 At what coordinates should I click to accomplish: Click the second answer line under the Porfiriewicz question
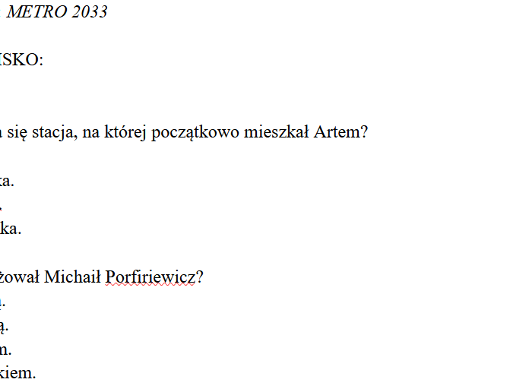coord(5,326)
